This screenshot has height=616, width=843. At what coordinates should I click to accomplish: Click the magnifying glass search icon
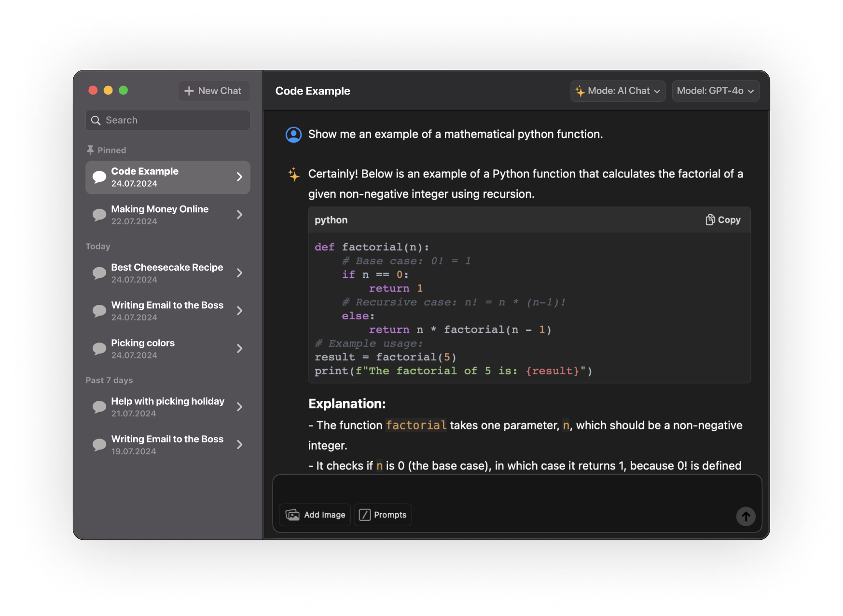[x=96, y=121]
